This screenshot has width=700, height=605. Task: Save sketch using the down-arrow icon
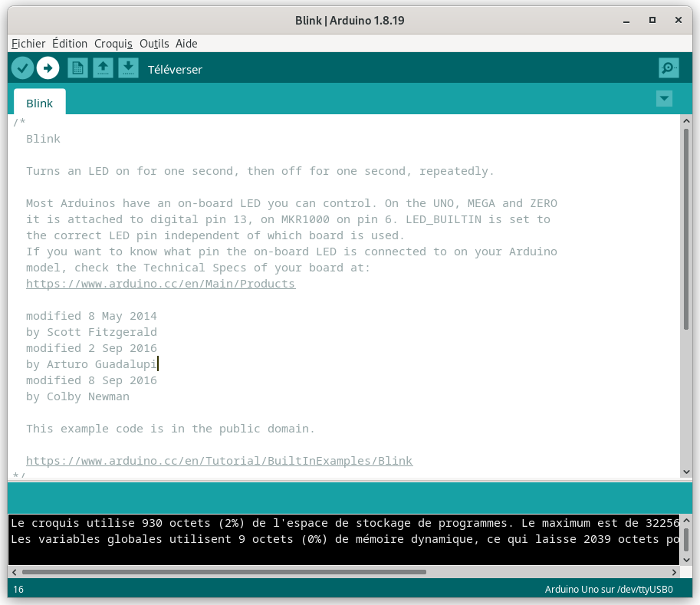click(129, 68)
